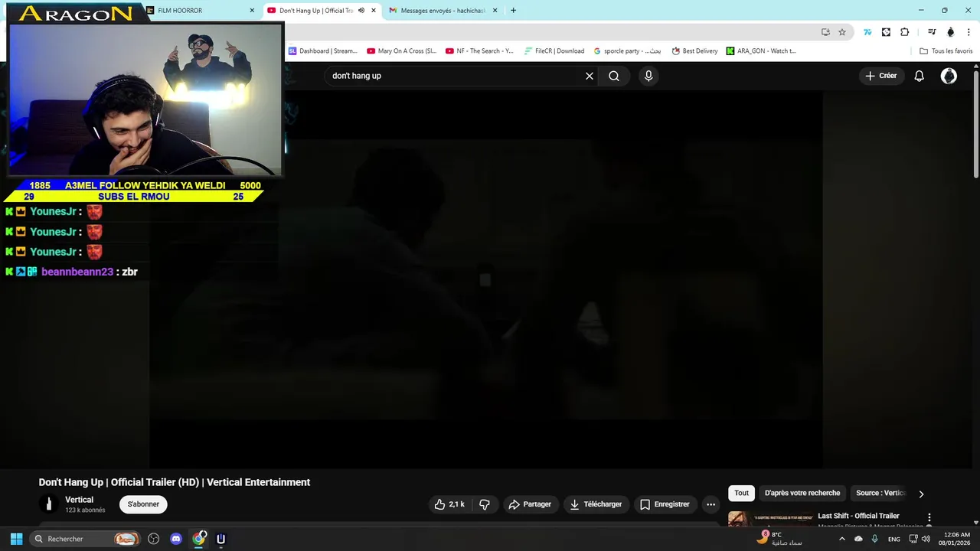Click the install/cast icon in address bar
980x551 pixels.
coord(825,32)
